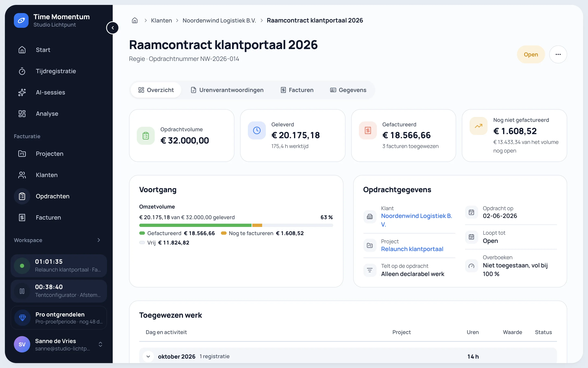Click the Time Momentum logo icon
Viewport: 588px width, 368px height.
[x=21, y=20]
